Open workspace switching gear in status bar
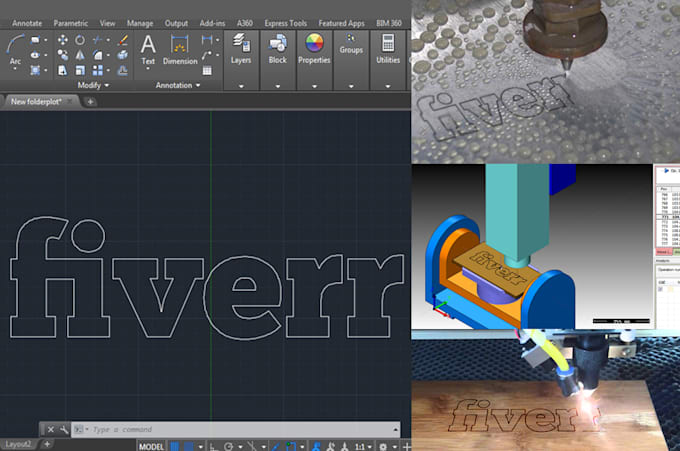680x451 pixels. tap(383, 446)
